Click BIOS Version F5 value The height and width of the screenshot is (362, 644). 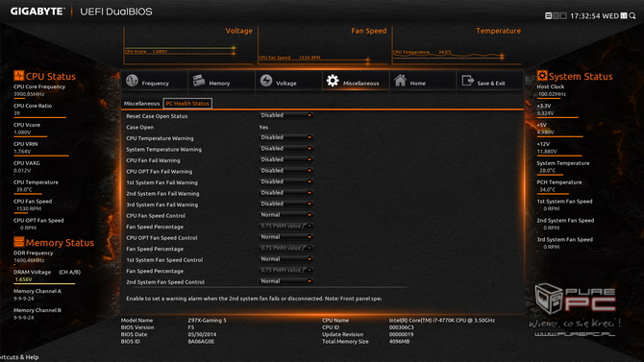point(191,327)
